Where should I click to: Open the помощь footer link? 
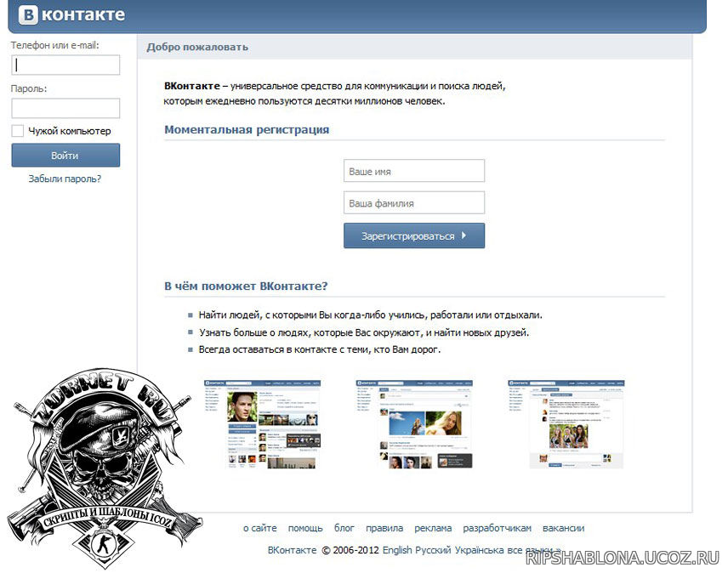305,528
